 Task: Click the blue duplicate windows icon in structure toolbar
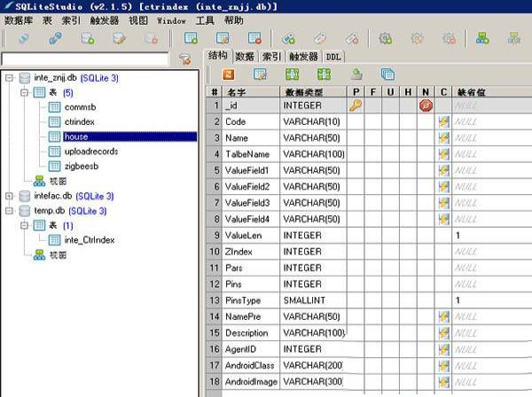387,74
